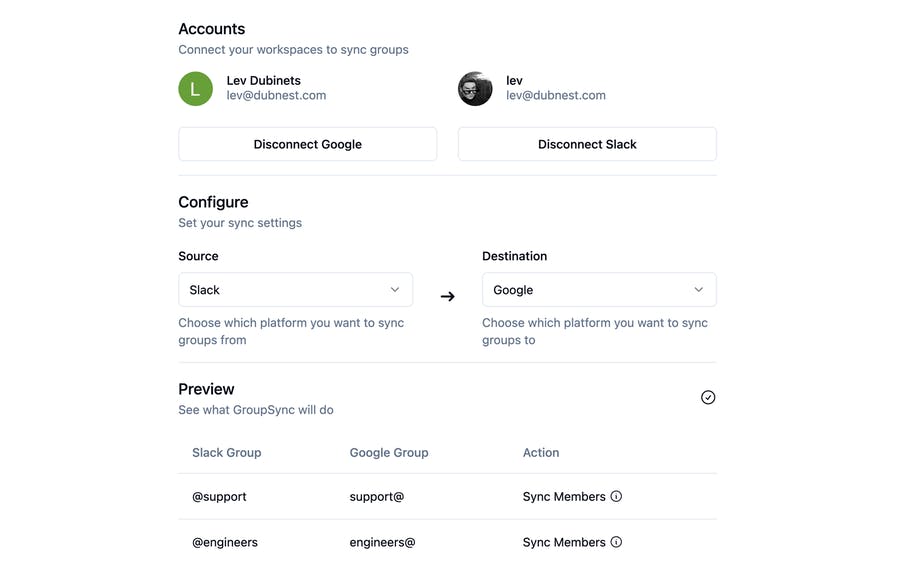Open the Destination dropdown showing Google

tap(599, 290)
